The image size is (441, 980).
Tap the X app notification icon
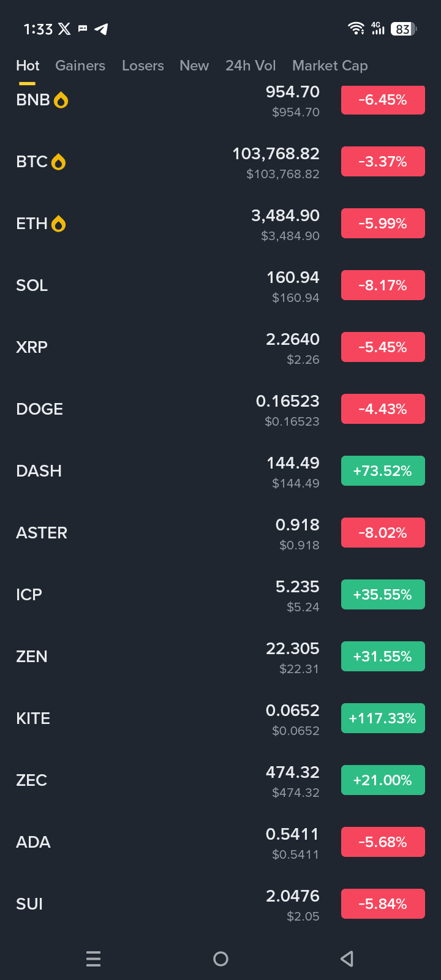[x=64, y=29]
